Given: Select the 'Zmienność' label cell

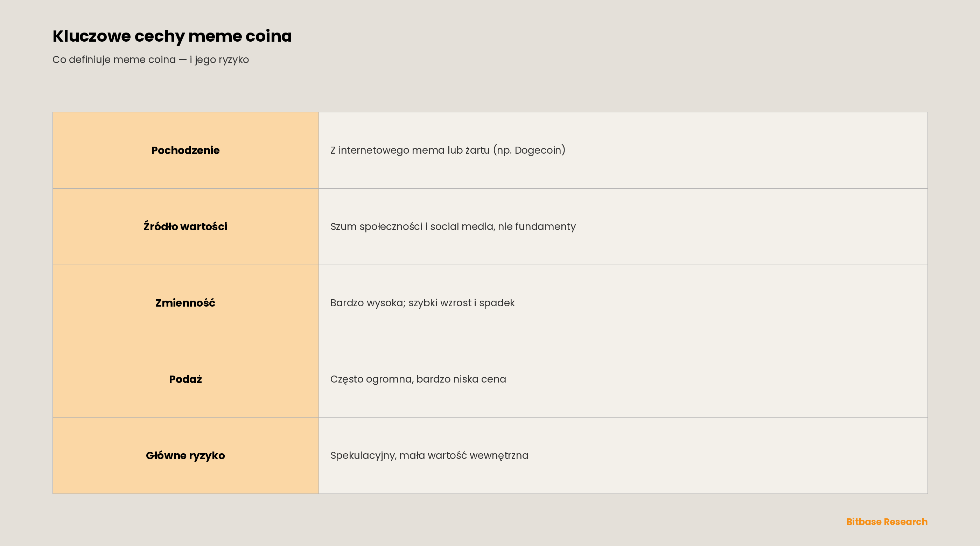Looking at the screenshot, I should tap(185, 303).
